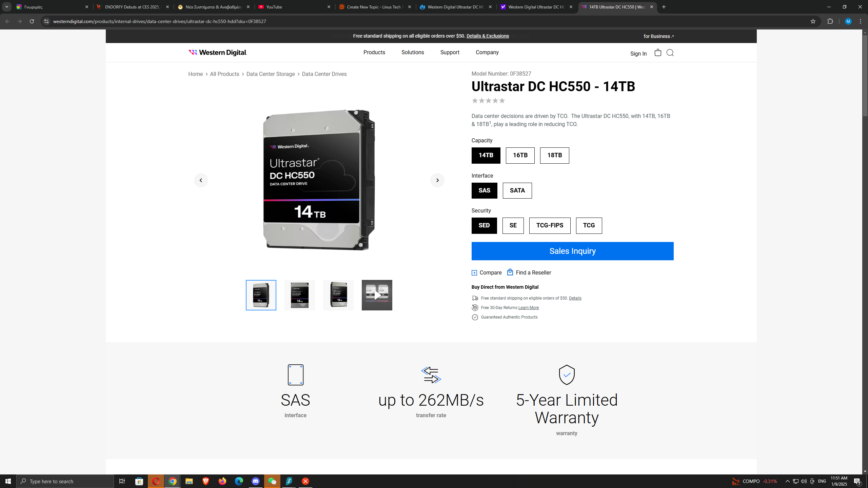Viewport: 868px width, 488px height.
Task: Open for Business link
Action: pyautogui.click(x=659, y=36)
